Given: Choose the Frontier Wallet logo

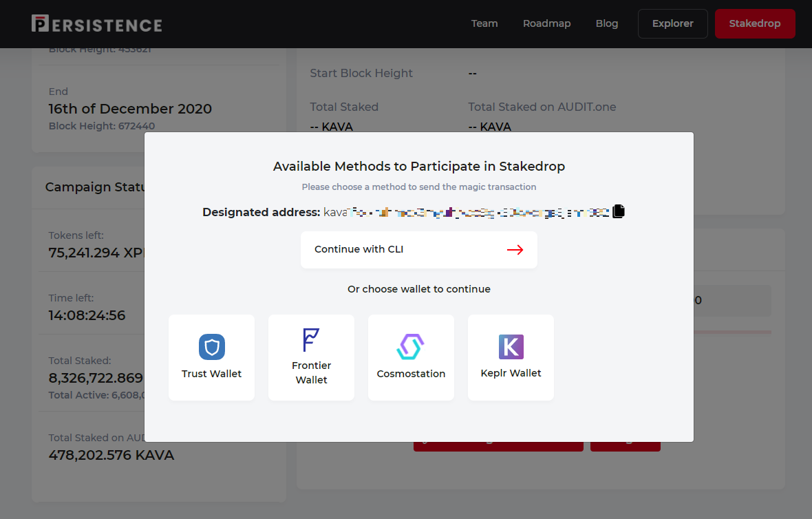Looking at the screenshot, I should 311,340.
